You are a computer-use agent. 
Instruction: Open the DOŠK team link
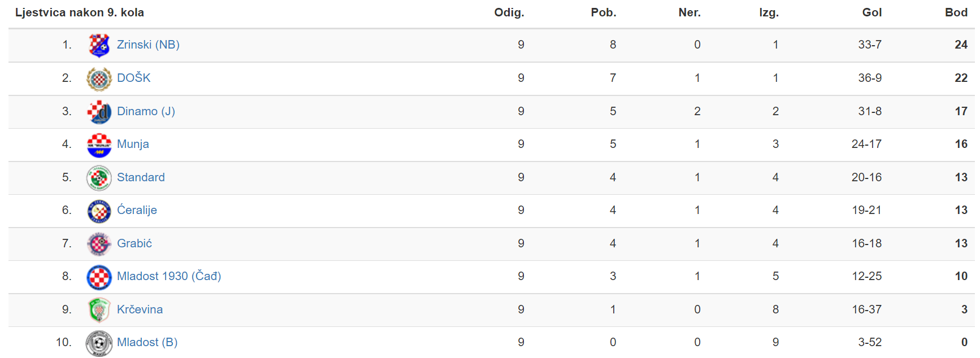134,78
